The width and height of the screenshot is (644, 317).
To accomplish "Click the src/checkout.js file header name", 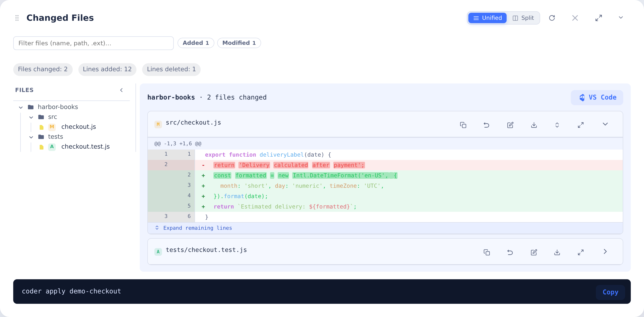I will point(193,123).
